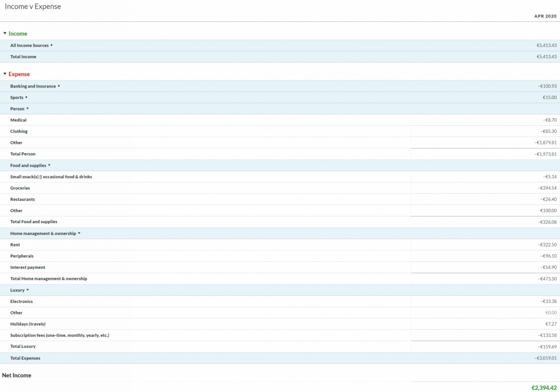Collapse the Person category
The height and width of the screenshot is (392, 560).
pyautogui.click(x=28, y=109)
